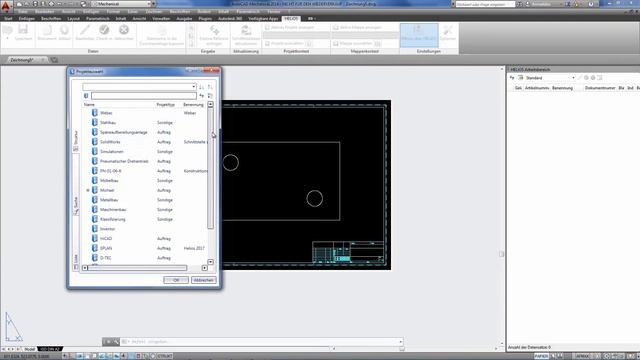Toggle the Projekt auswählen checkbox
Viewport: 640px width, 360px height.
pos(267,43)
